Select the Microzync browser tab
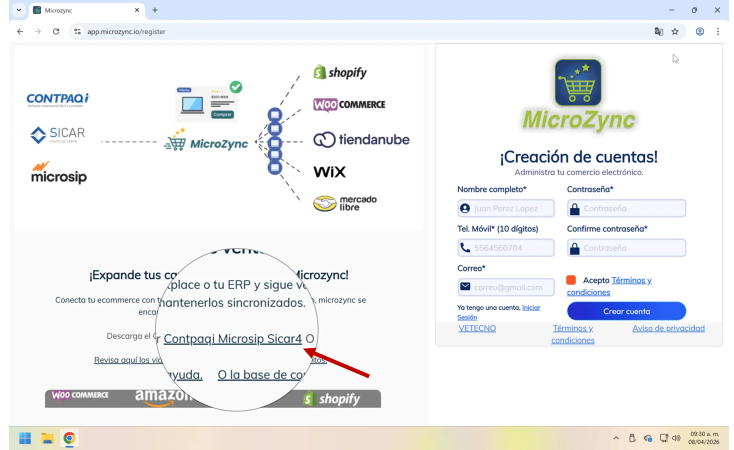 point(87,10)
